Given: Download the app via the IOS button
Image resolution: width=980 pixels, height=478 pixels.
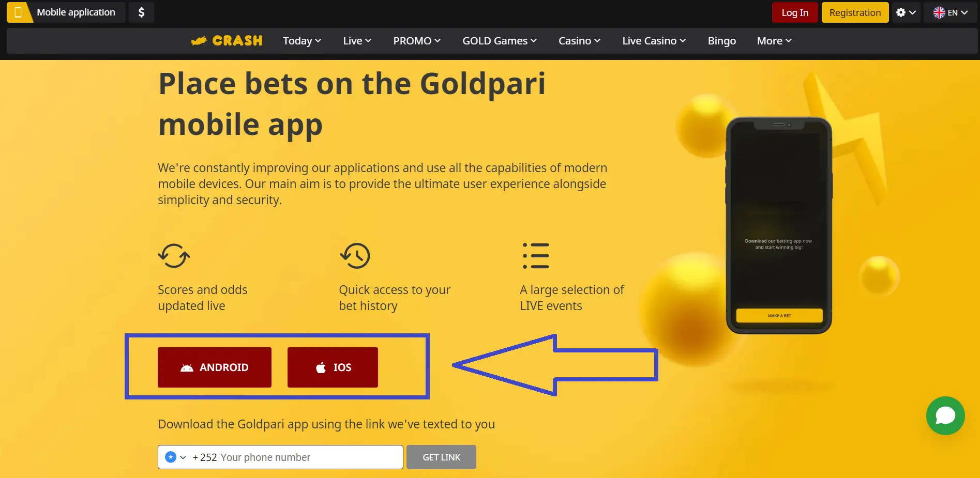Looking at the screenshot, I should click(333, 367).
